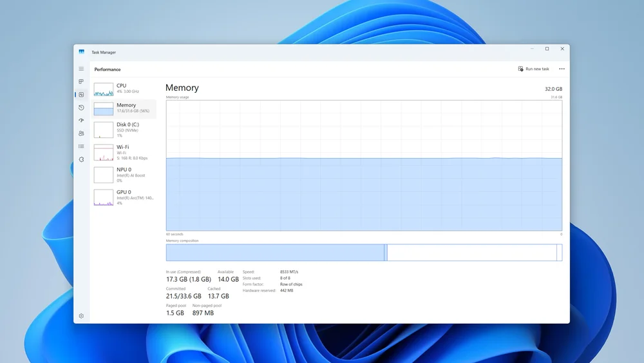Click the Paged pool value 1.5 GB
The height and width of the screenshot is (363, 644).
coord(175,313)
